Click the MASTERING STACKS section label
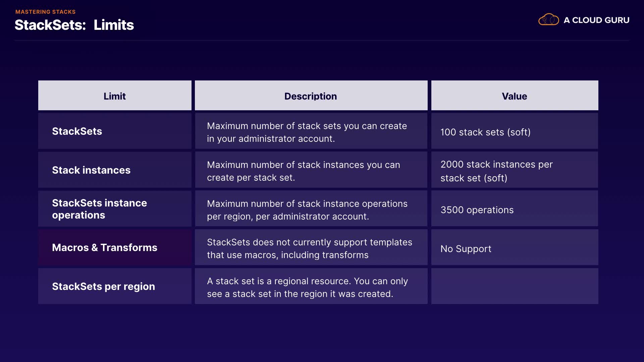The image size is (644, 362). [46, 12]
